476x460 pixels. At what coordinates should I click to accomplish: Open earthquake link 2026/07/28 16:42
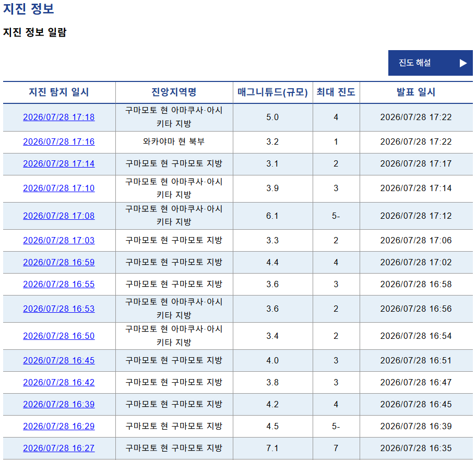pyautogui.click(x=59, y=382)
